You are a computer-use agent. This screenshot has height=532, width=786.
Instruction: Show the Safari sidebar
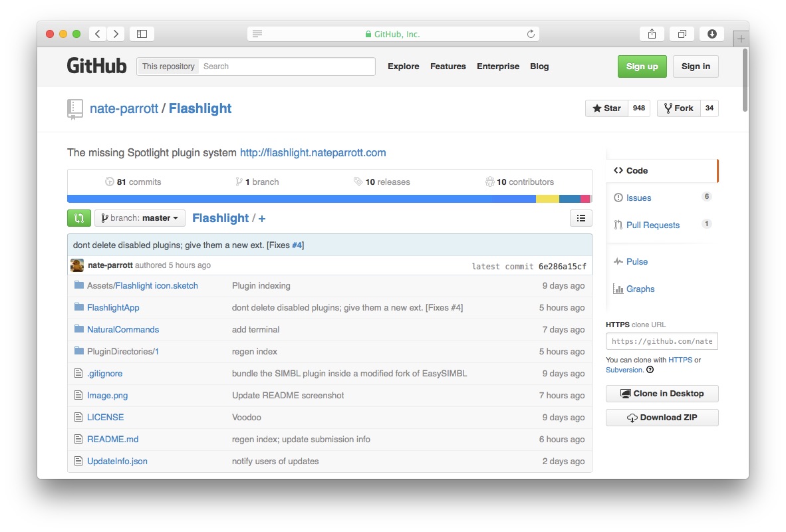[142, 34]
